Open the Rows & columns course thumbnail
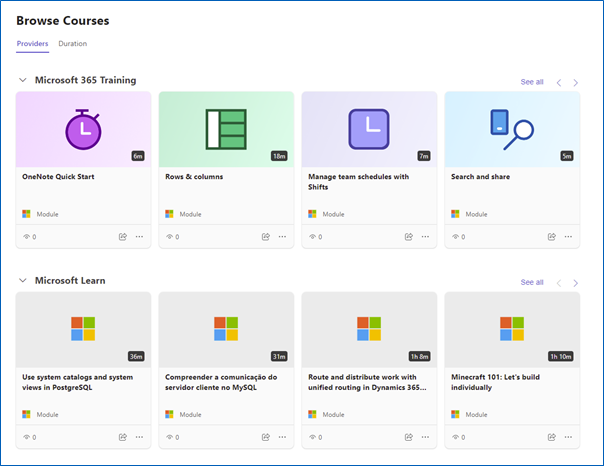 click(x=226, y=129)
